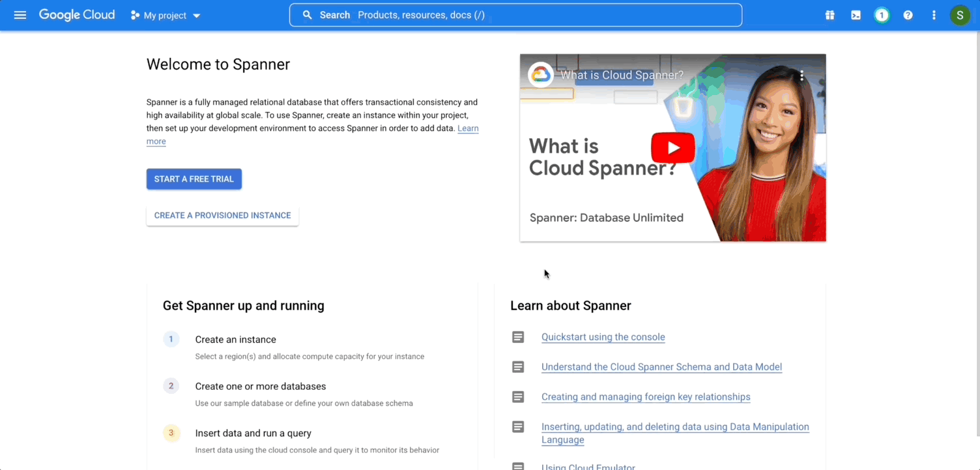
Task: Click START A FREE TRIAL button
Action: point(194,179)
